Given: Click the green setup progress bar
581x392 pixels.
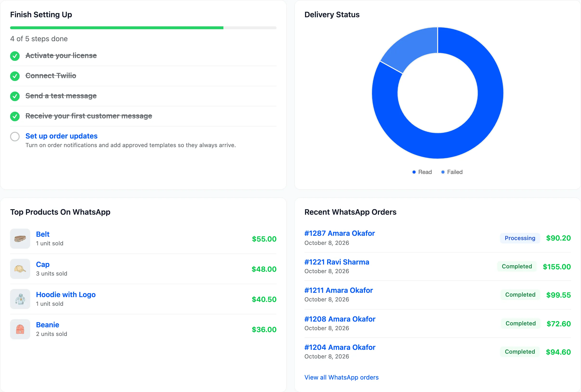Looking at the screenshot, I should click(x=117, y=28).
